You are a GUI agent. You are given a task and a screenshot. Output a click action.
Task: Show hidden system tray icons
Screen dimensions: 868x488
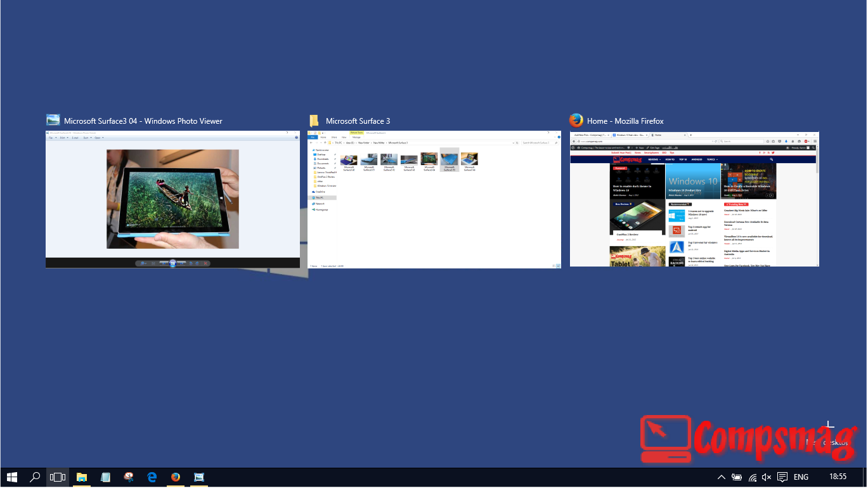coord(721,477)
